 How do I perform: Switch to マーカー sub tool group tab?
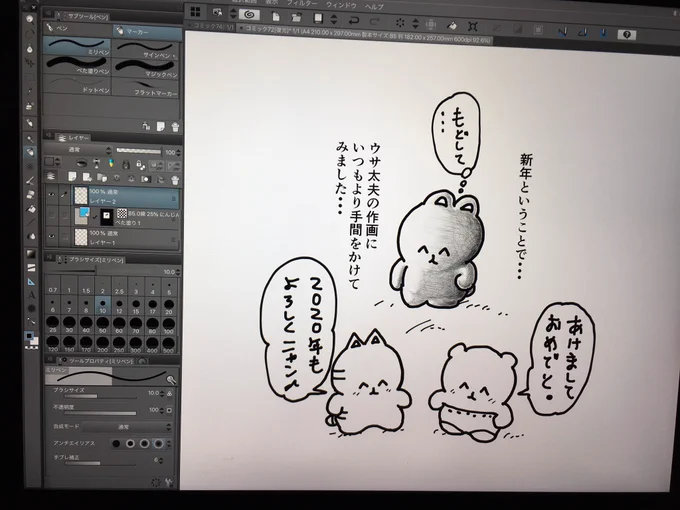[147, 32]
